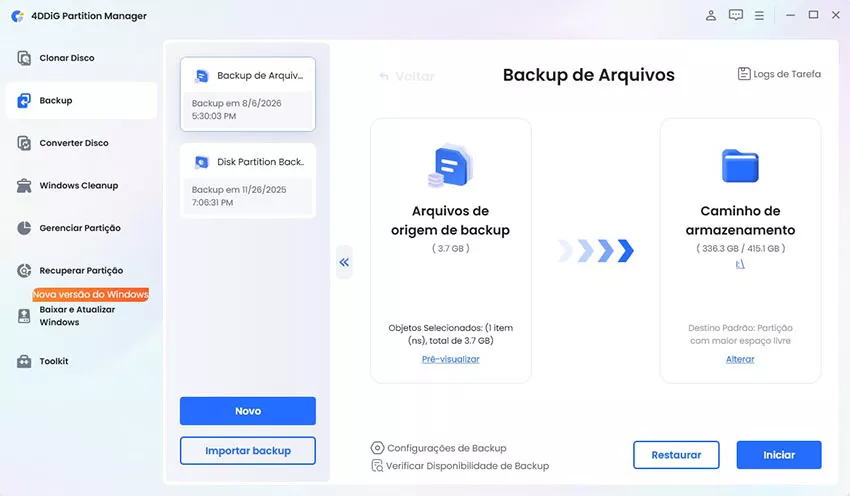Open the feedback chat icon in title bar
The image size is (850, 496).
click(x=736, y=15)
